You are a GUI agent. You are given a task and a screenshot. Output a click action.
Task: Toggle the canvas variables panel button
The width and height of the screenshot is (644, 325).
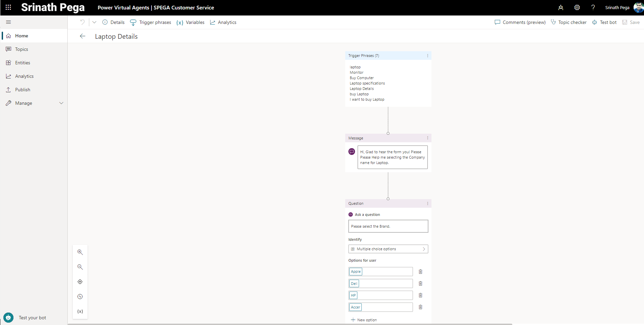80,312
